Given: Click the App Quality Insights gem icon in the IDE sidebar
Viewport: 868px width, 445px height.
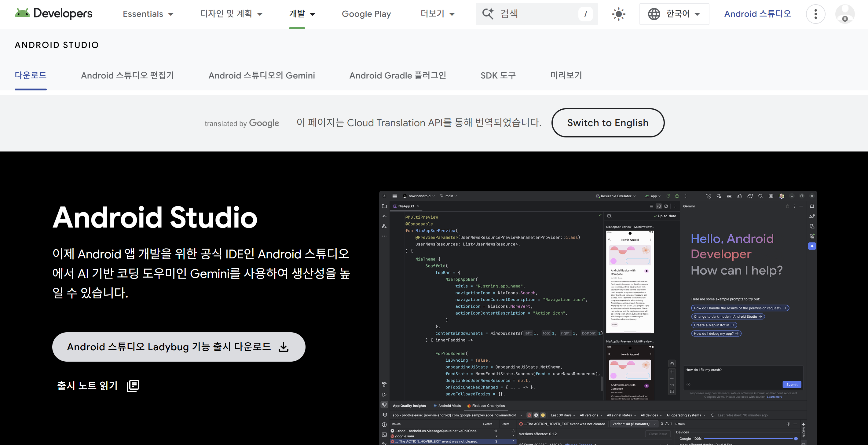Looking at the screenshot, I should (384, 405).
